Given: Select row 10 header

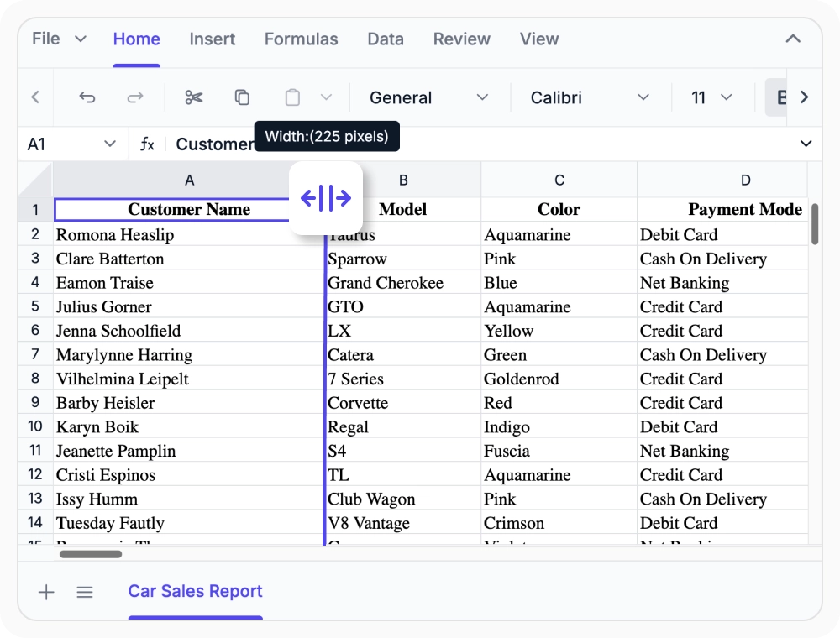Looking at the screenshot, I should pyautogui.click(x=35, y=426).
